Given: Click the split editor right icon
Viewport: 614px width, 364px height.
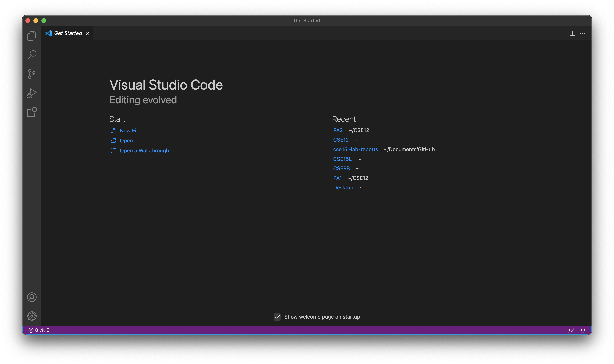Looking at the screenshot, I should 572,33.
